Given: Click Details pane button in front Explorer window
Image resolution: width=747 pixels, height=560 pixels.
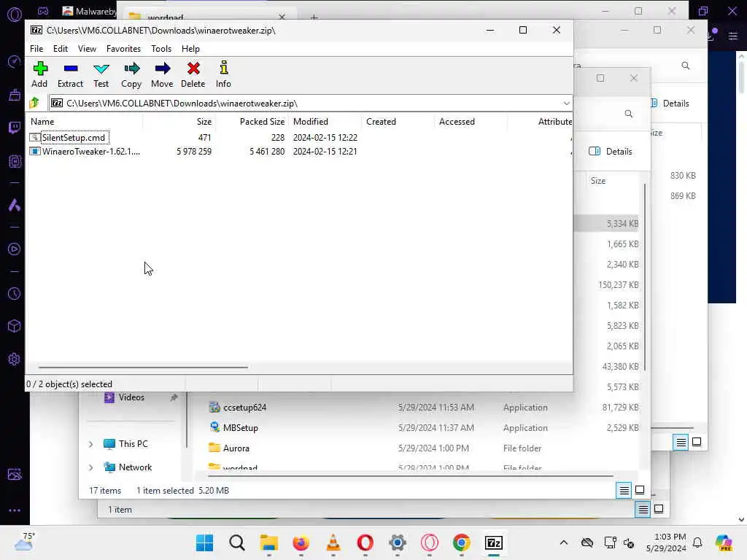Looking at the screenshot, I should click(611, 152).
